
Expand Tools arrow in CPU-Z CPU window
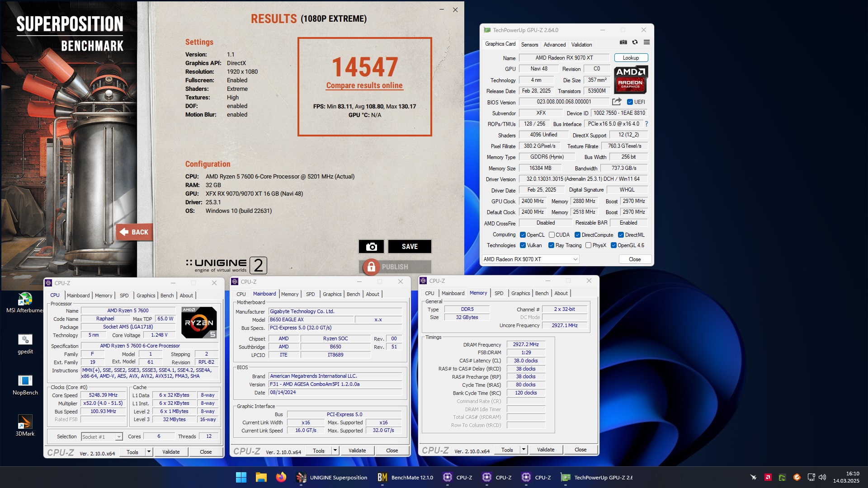pyautogui.click(x=148, y=452)
